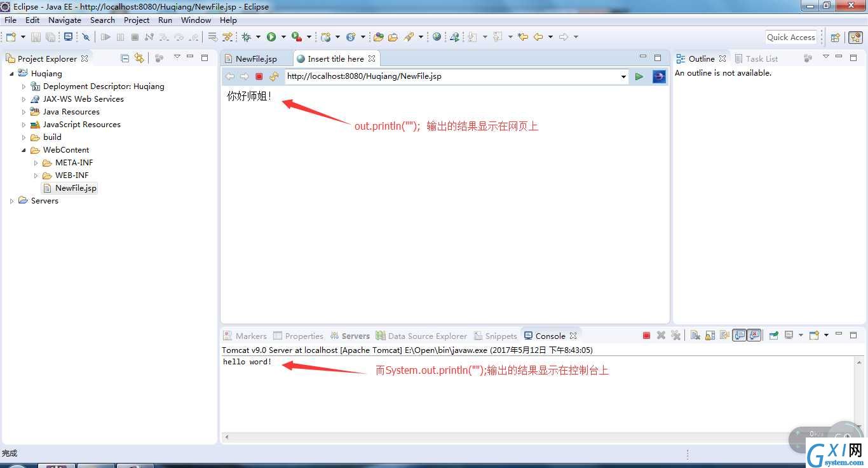Click the Debug bug icon in toolbar
The image size is (868, 468).
coord(246,37)
